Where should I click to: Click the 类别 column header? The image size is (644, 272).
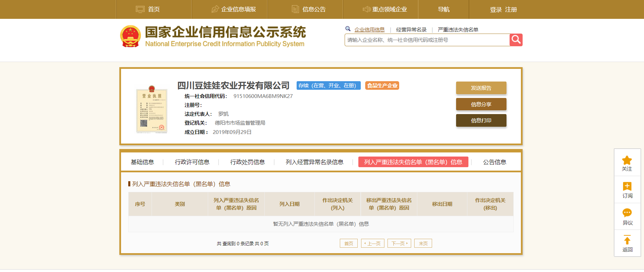(x=180, y=204)
